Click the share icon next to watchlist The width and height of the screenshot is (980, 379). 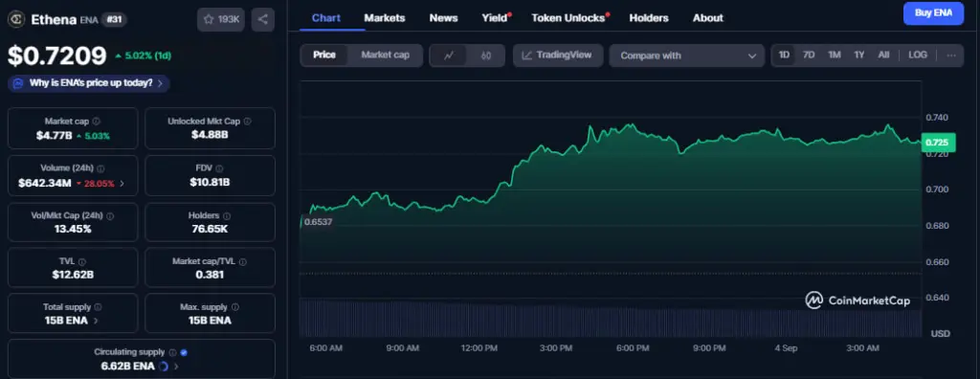tap(262, 19)
